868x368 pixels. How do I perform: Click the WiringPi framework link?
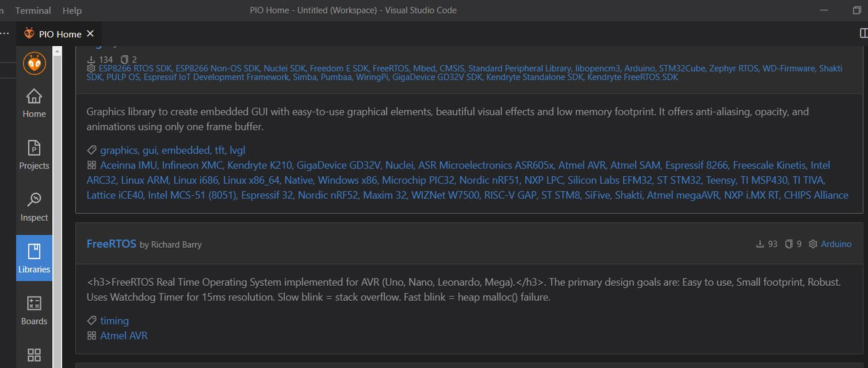pyautogui.click(x=372, y=77)
